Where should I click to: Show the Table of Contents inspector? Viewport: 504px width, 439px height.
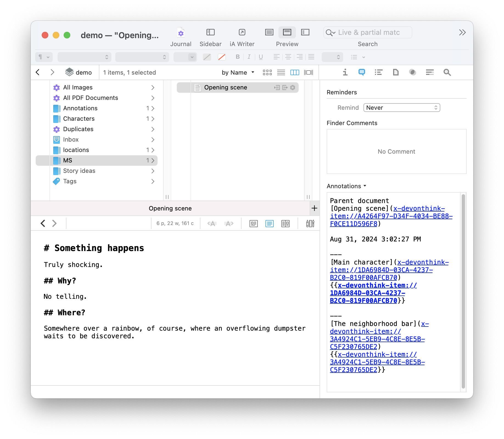pyautogui.click(x=379, y=72)
